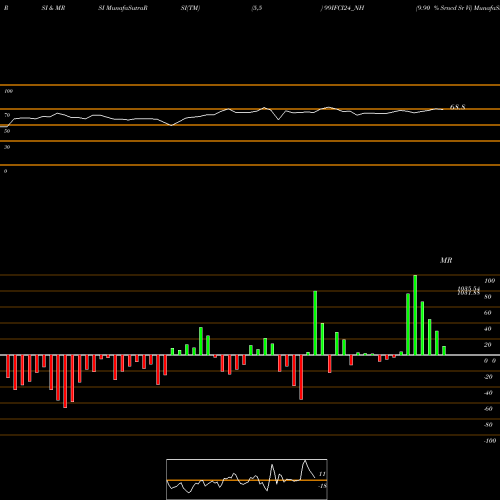The width and height of the screenshot is (500, 500).
Task: Click the MR right axis label '-40'
Action: click(x=488, y=393)
